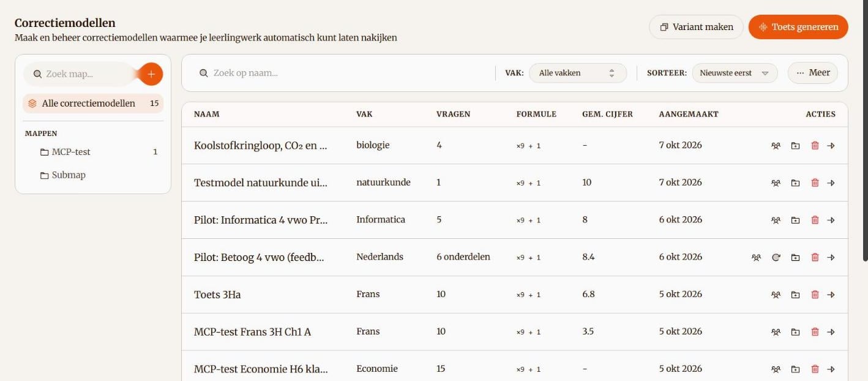Open Testmodel natuurkunde using arrow icon
Screen dimensions: 868x381
point(831,183)
